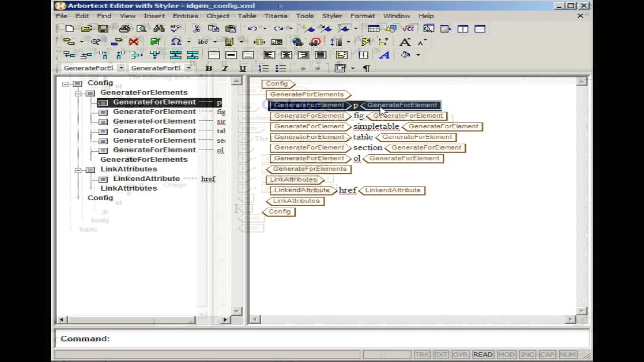This screenshot has height=362, width=644.
Task: Click the Insert Table grid icon
Action: coord(373,29)
